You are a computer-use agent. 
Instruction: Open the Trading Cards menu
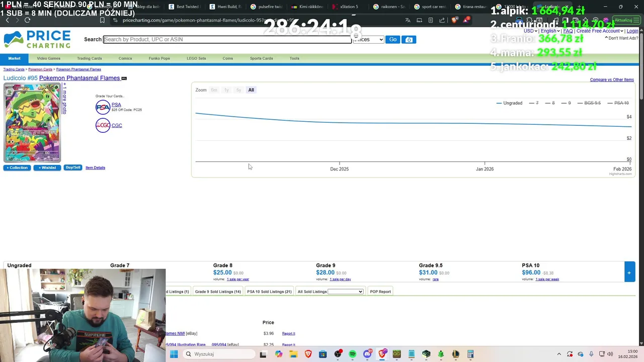pyautogui.click(x=89, y=58)
